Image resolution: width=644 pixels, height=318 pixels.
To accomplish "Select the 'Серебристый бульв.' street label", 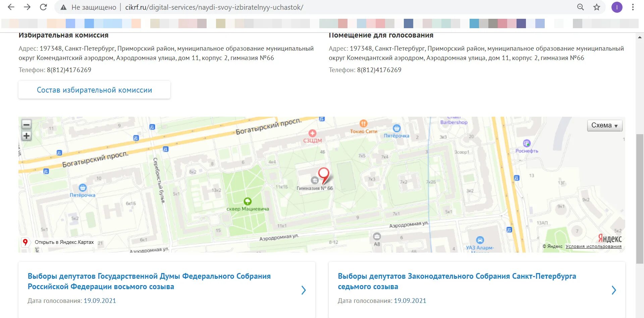I will coord(159,180).
